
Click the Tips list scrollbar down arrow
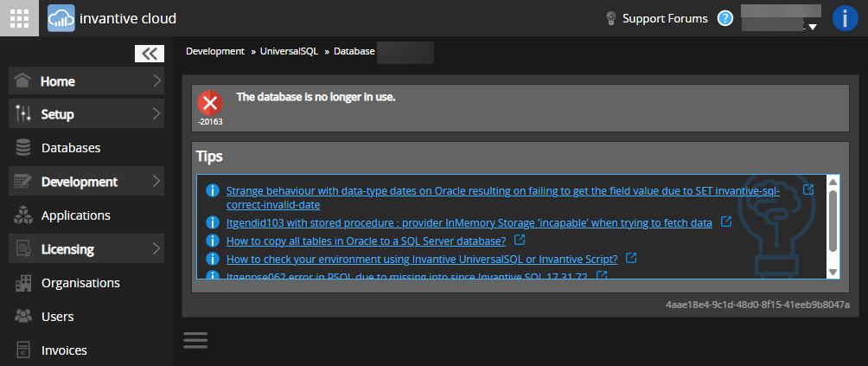pyautogui.click(x=833, y=272)
